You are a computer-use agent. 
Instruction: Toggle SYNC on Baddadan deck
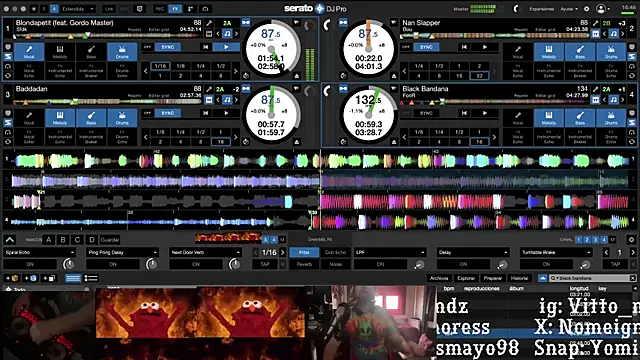168,113
